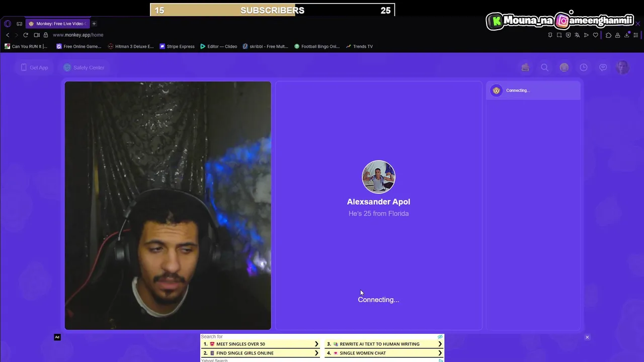
Task: Open the ad blocker shield icon
Action: (568, 35)
